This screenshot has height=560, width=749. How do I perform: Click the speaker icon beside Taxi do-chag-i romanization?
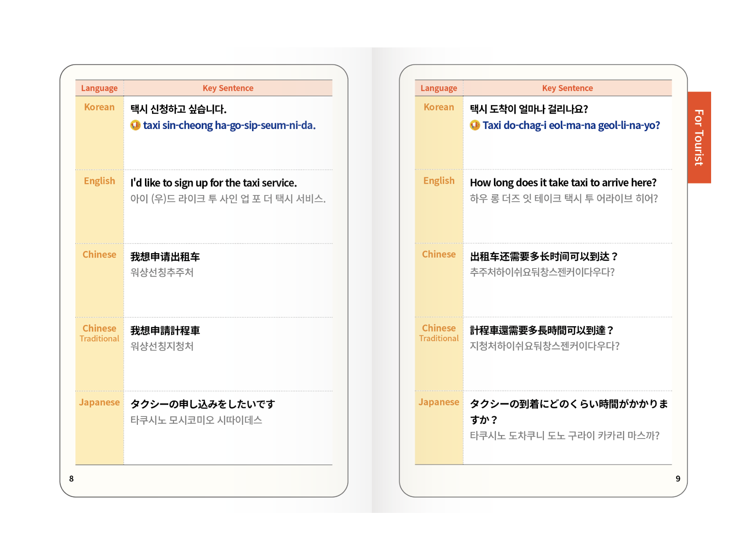tap(475, 125)
